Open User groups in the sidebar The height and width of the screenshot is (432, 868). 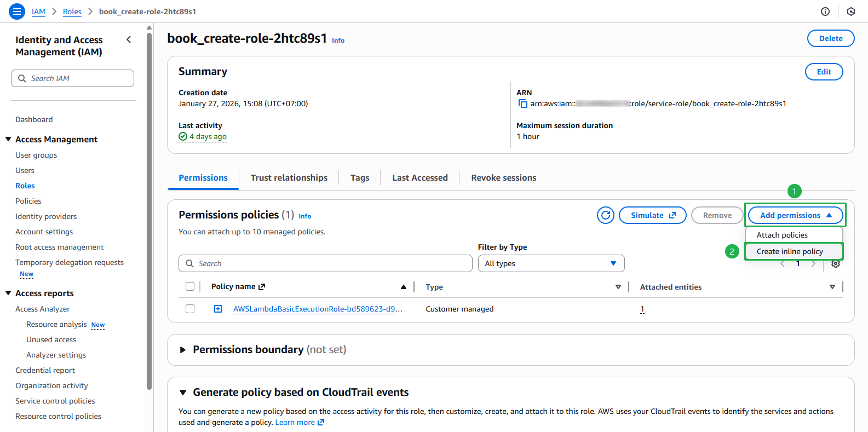[36, 155]
